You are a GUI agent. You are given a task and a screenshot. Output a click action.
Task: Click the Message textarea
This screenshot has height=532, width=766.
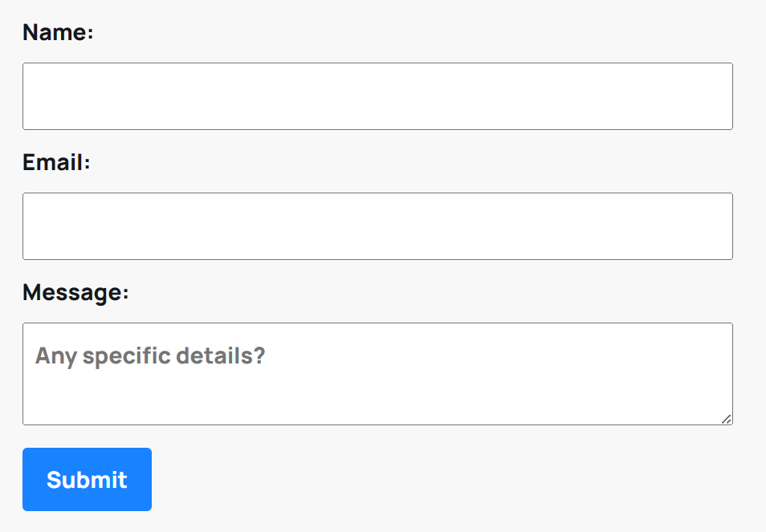point(377,373)
